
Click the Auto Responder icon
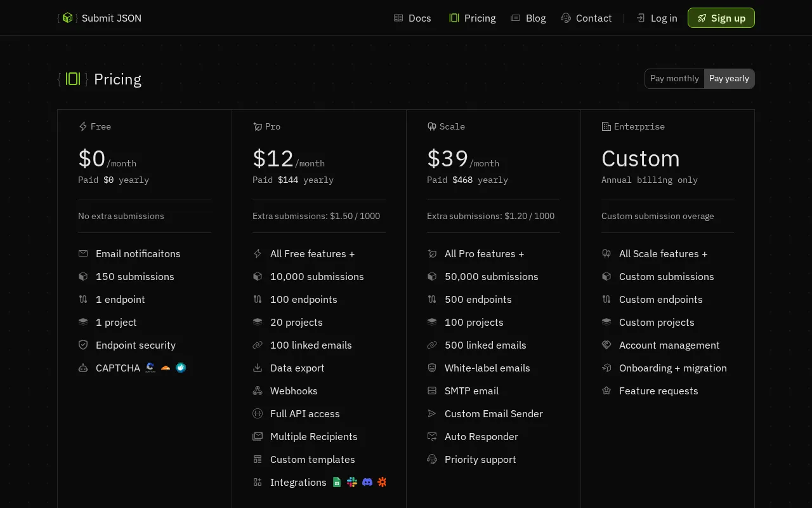pos(432,436)
